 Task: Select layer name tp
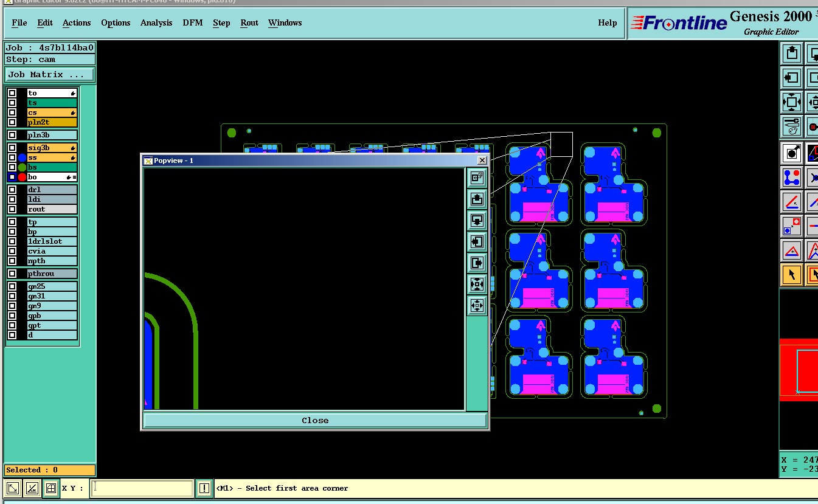52,222
